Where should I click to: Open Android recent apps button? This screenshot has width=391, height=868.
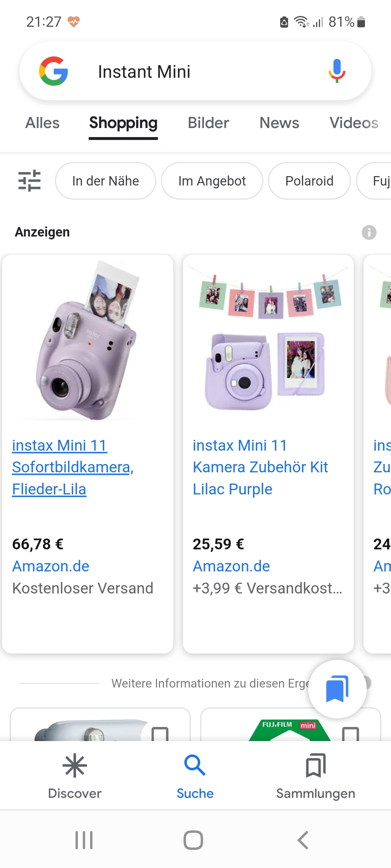point(84,840)
